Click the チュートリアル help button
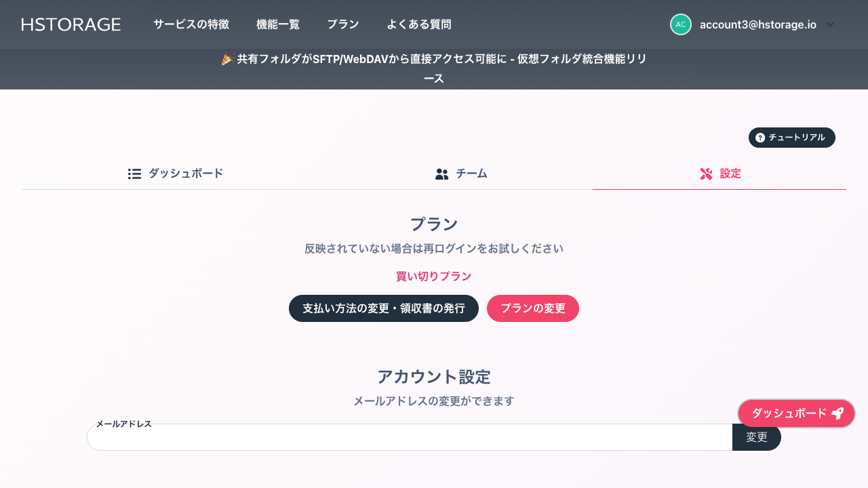The height and width of the screenshot is (488, 868). coord(792,138)
